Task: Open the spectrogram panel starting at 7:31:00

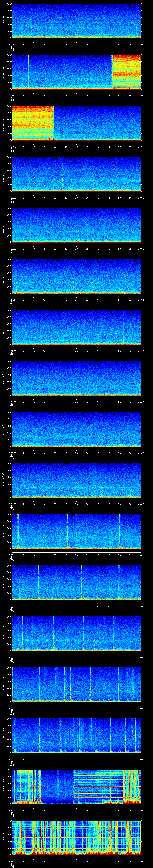Action: tap(76, 327)
